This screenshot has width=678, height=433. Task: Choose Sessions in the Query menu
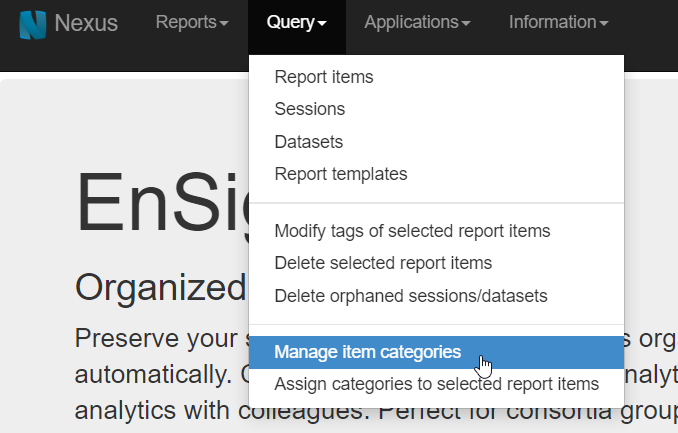436,109
